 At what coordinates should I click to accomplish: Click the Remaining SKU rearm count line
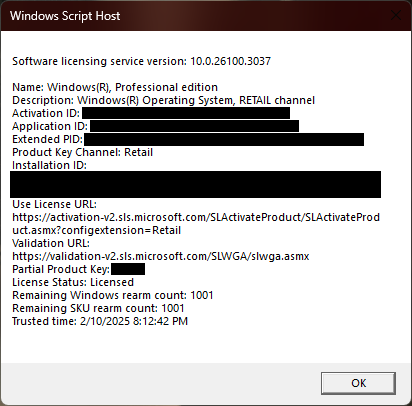coord(98,308)
